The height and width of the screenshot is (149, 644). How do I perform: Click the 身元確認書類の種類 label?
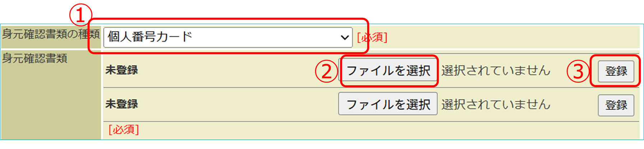[50, 34]
